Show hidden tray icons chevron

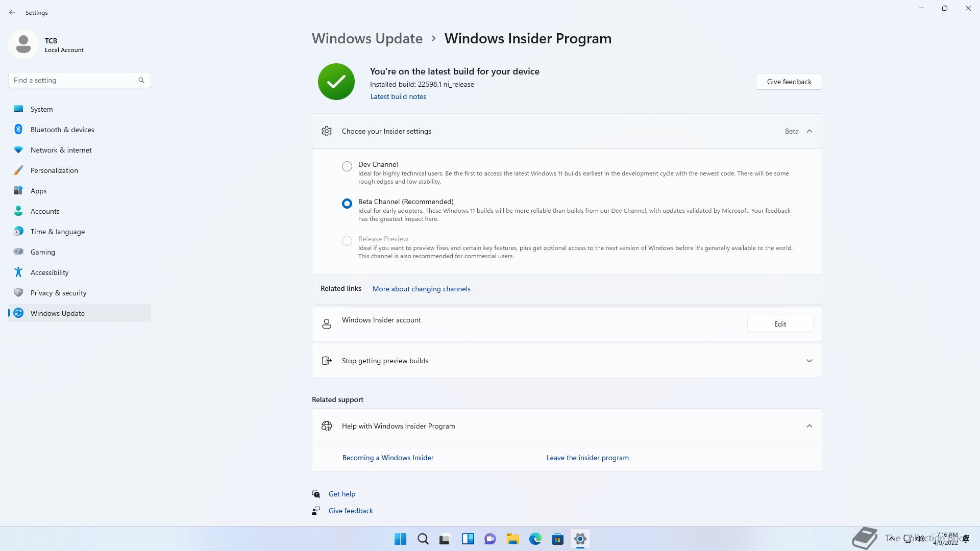(x=891, y=539)
